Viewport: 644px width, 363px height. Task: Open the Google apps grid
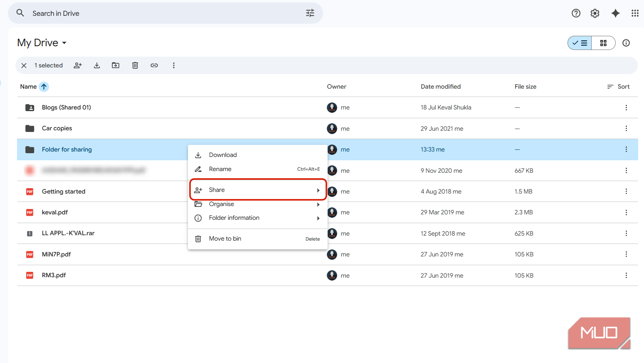tap(635, 13)
